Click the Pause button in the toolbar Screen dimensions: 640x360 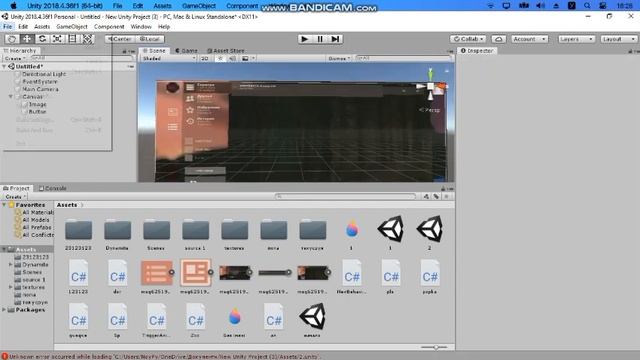pyautogui.click(x=320, y=39)
